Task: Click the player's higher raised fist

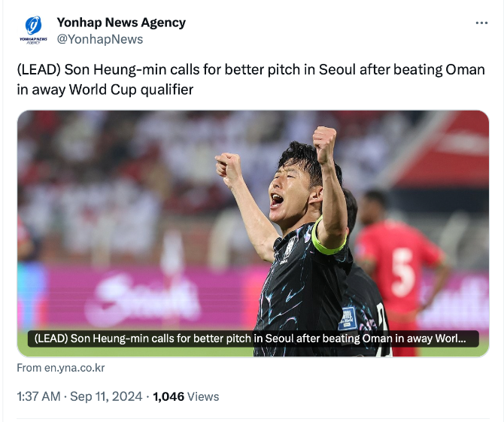Action: click(x=324, y=142)
